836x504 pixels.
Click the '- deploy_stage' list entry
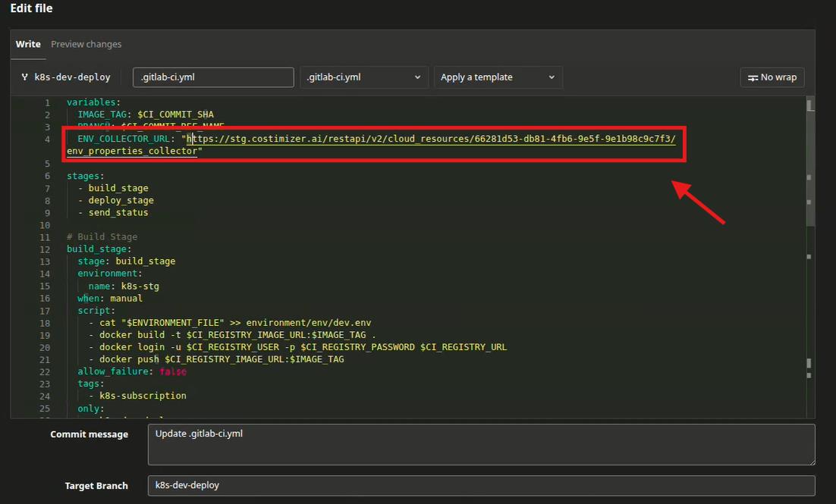(116, 200)
